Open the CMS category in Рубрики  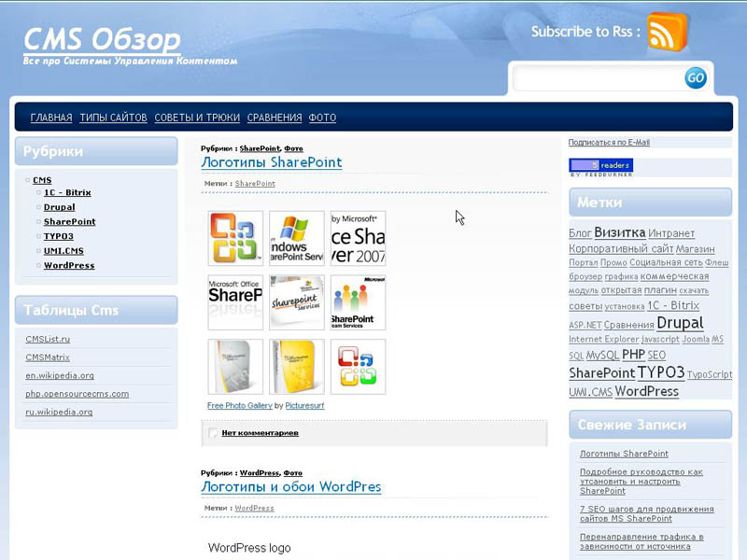coord(42,180)
